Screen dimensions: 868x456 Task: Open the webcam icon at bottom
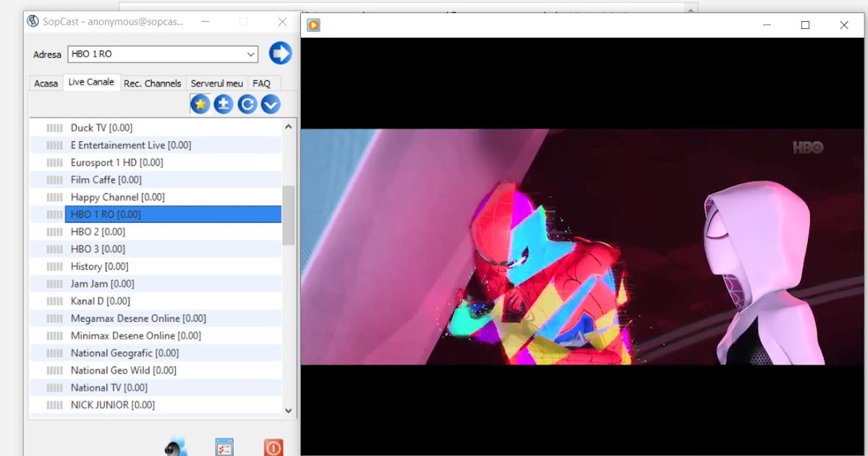coord(176,446)
